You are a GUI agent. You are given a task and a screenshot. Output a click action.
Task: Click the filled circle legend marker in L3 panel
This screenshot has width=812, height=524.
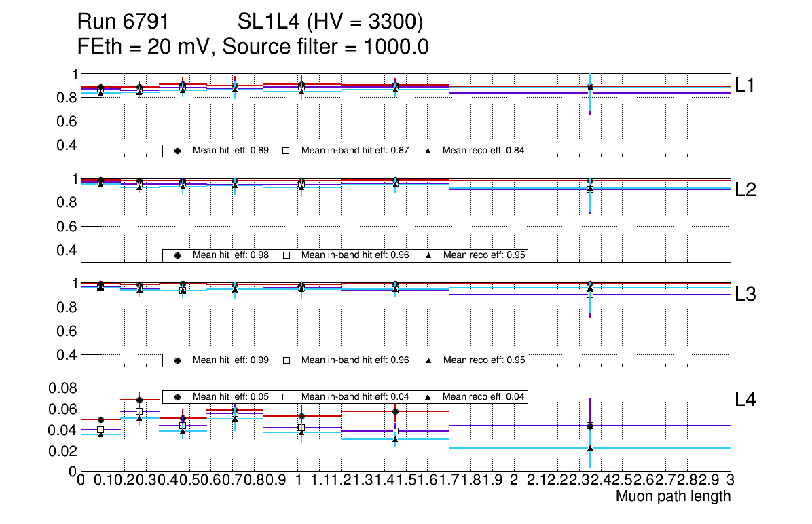click(x=177, y=360)
